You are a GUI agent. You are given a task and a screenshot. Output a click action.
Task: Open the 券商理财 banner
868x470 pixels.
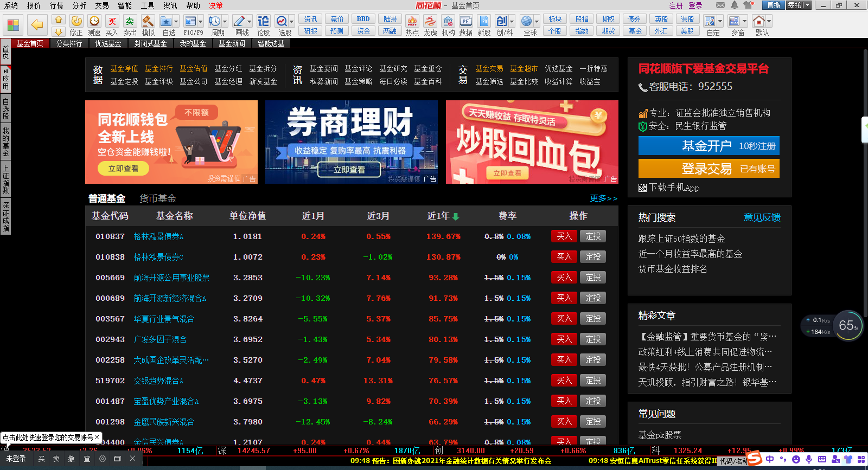pos(352,142)
